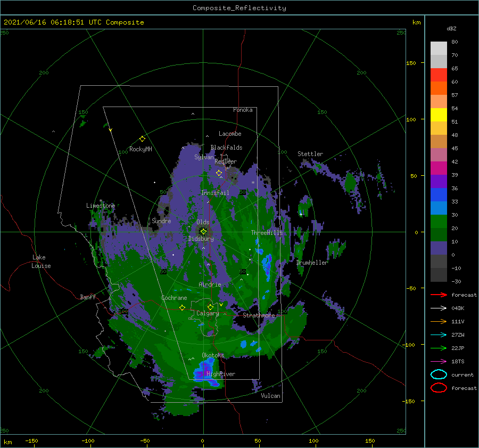Click the yellow radar-site diamond at Olds
The image size is (479, 448).
[x=203, y=232]
